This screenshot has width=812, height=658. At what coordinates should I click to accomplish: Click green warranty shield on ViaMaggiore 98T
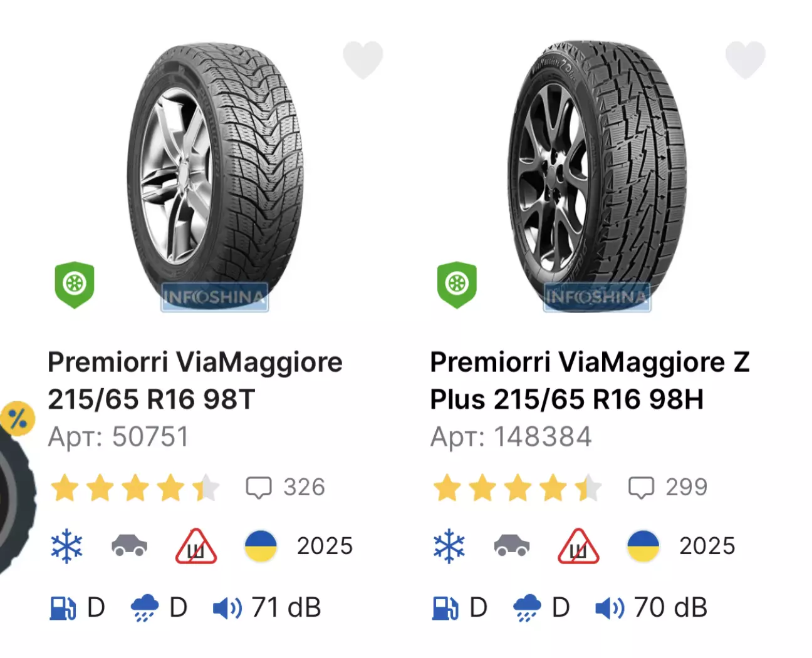[x=75, y=285]
